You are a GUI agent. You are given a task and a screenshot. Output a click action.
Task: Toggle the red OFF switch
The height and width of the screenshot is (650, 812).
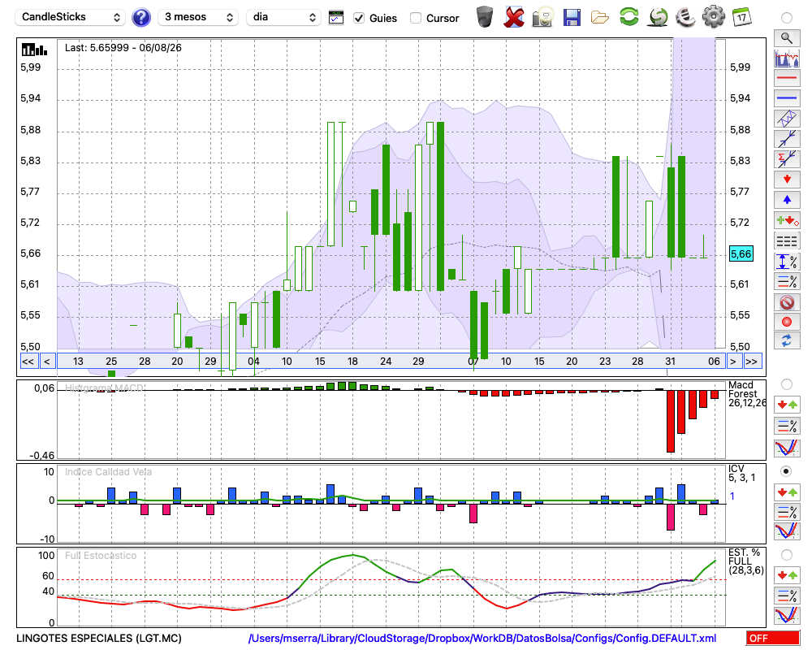[x=773, y=638]
